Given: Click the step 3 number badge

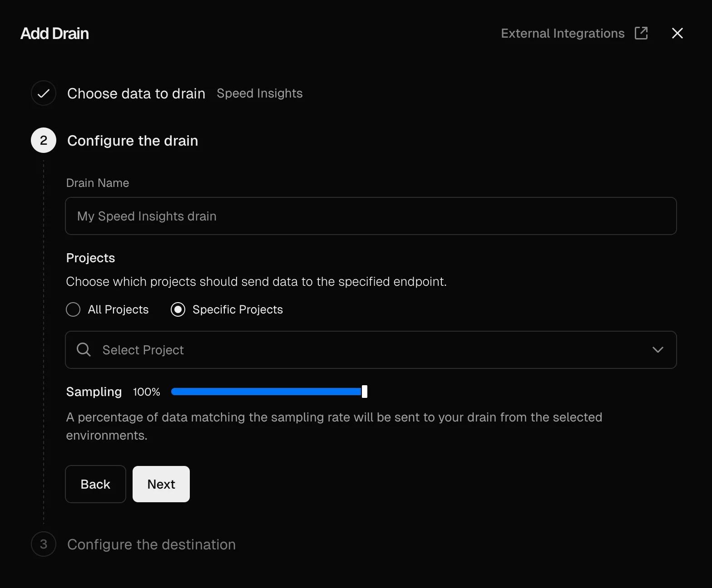Looking at the screenshot, I should coord(44,544).
